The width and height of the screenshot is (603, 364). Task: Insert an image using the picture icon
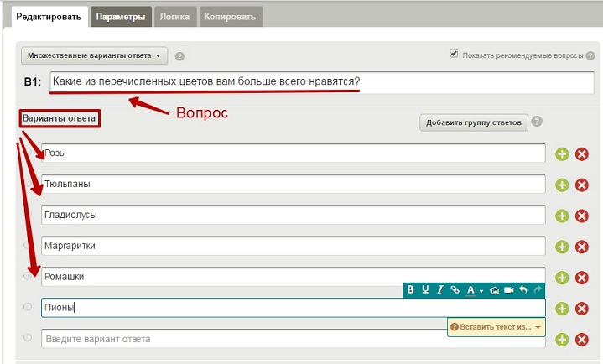(494, 290)
